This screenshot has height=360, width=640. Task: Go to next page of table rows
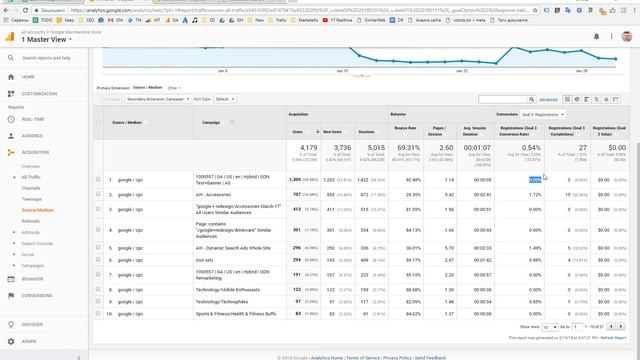point(621,327)
